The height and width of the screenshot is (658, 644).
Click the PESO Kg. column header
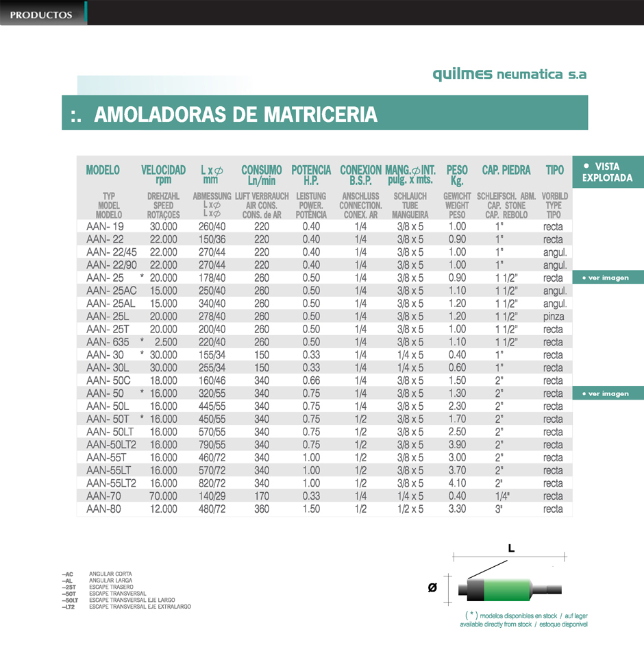point(457,175)
